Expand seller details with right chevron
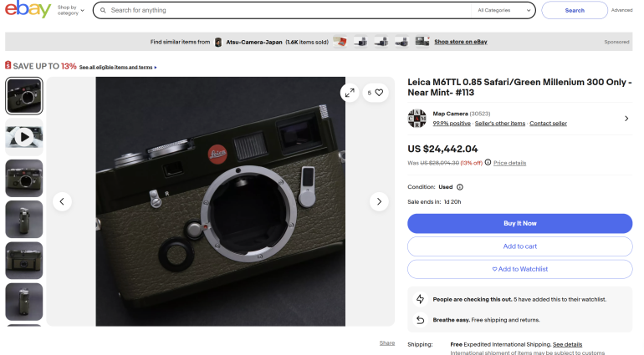This screenshot has height=355, width=644. tap(626, 119)
